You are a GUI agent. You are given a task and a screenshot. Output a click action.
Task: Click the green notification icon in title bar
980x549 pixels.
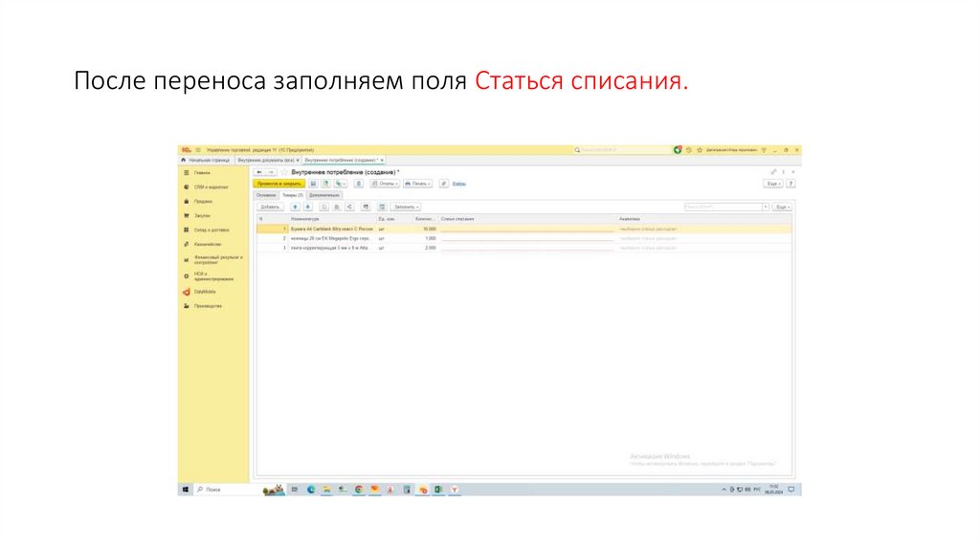(677, 150)
